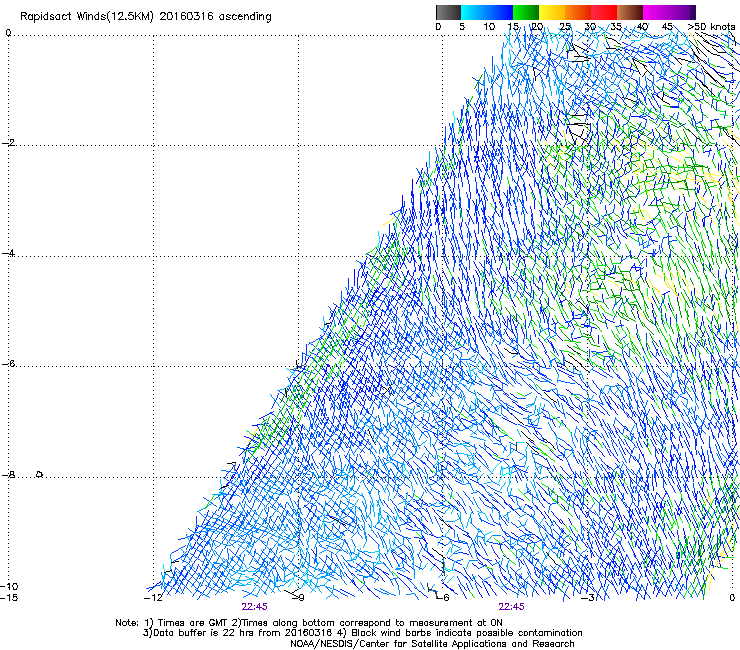Click the red 30-35 knots legend color
Viewport: 740px width, 650px height.
pos(604,12)
